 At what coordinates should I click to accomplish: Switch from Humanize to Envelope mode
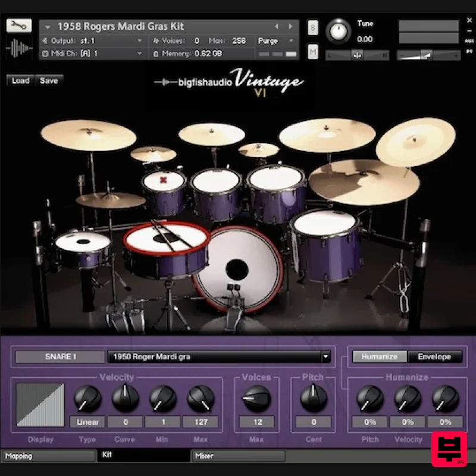pyautogui.click(x=436, y=356)
